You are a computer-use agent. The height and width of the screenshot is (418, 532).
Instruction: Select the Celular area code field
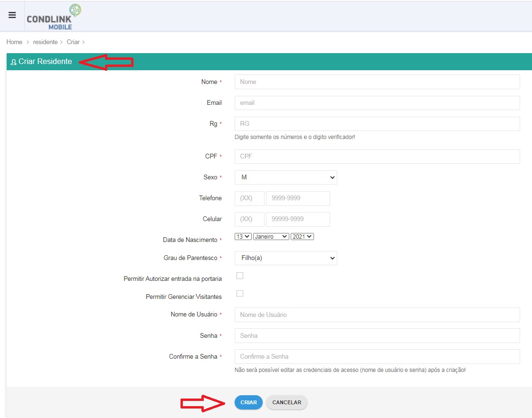click(x=249, y=219)
